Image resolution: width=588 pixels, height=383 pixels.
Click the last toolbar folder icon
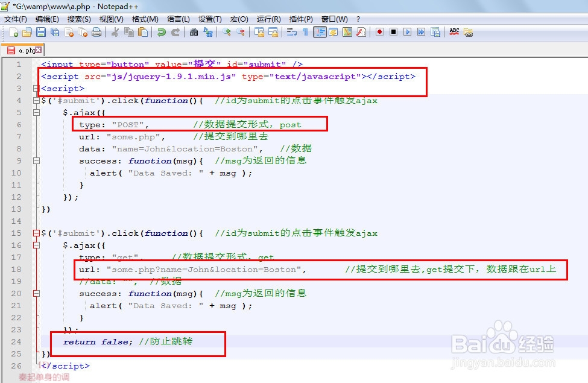(468, 32)
